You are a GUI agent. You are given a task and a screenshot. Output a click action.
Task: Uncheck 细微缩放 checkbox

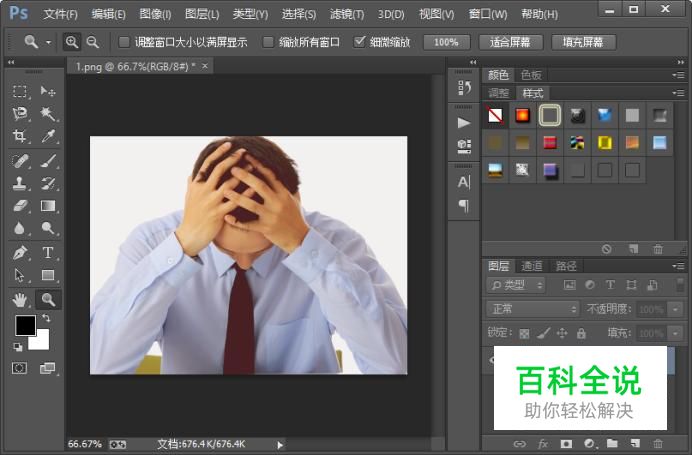point(359,42)
